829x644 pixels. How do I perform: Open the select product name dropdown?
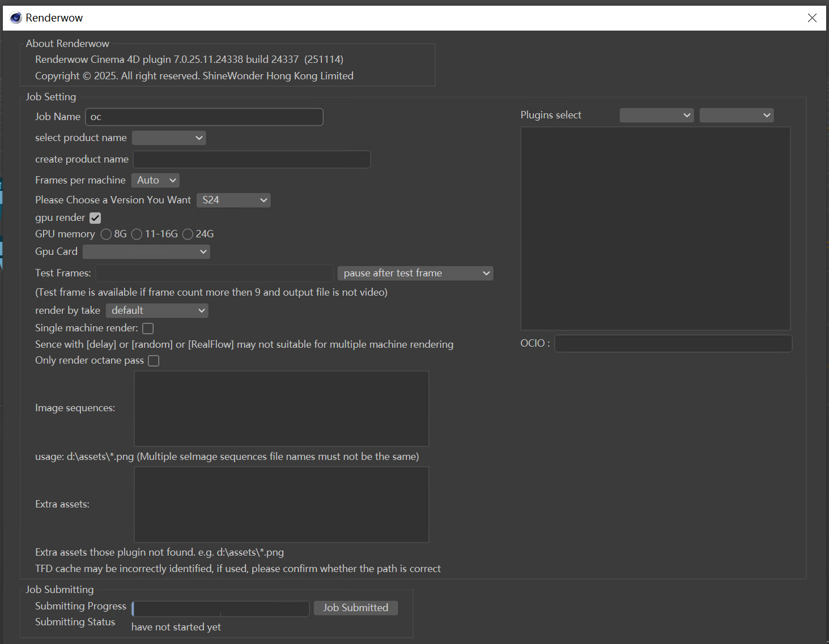click(169, 138)
